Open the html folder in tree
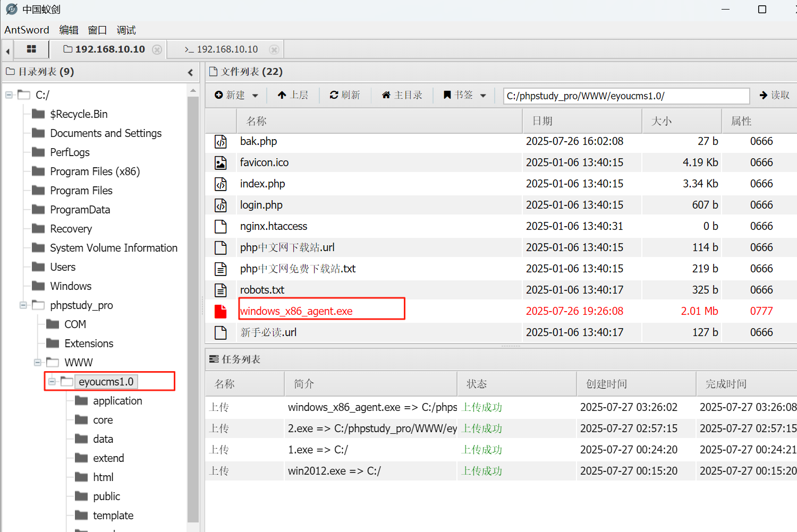797x532 pixels. point(103,477)
